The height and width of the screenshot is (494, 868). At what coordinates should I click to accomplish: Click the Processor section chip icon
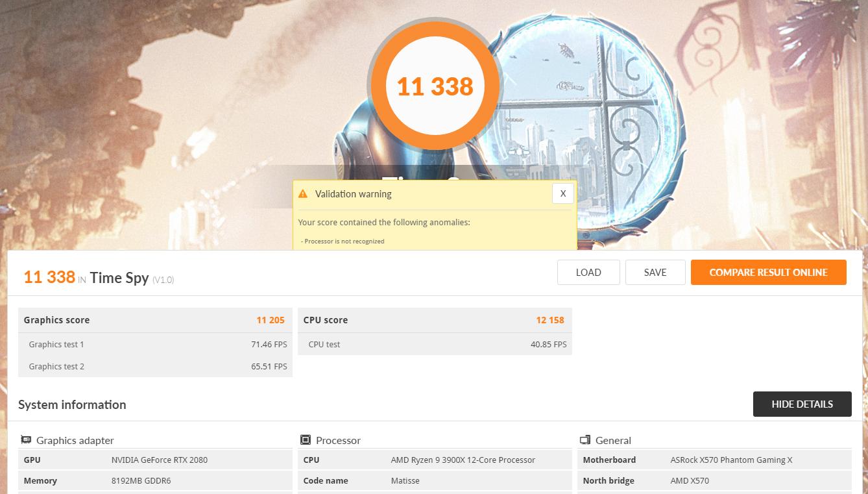pos(306,440)
